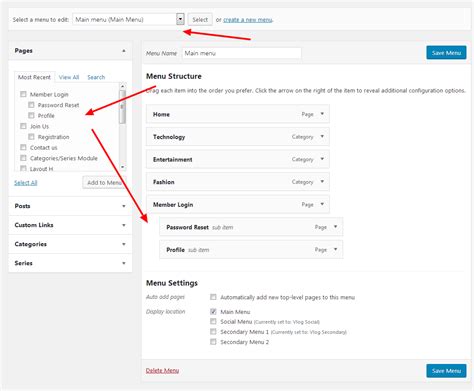The width and height of the screenshot is (474, 391).
Task: Expand the Series panel
Action: 70,263
